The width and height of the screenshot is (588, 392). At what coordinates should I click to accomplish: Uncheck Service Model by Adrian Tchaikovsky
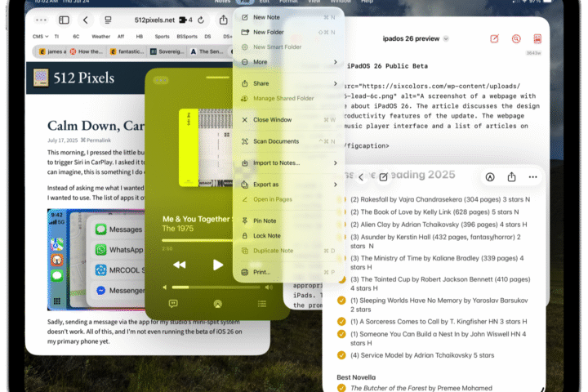tap(341, 355)
